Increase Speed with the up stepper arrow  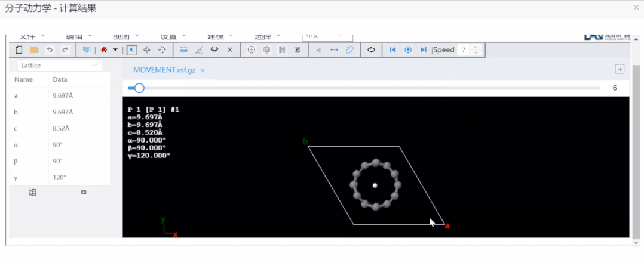[x=476, y=47]
